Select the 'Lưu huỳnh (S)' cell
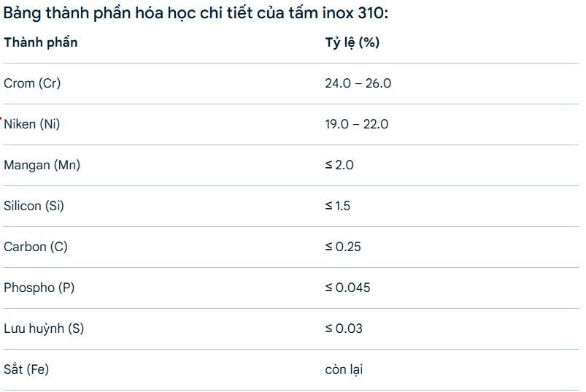Screen dimensions: 586x392 pyautogui.click(x=44, y=328)
